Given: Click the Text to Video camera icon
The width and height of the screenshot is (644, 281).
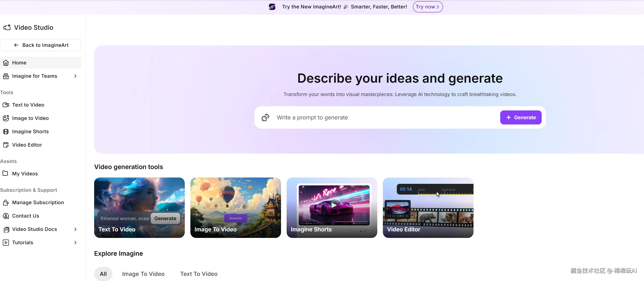Looking at the screenshot, I should tap(6, 105).
